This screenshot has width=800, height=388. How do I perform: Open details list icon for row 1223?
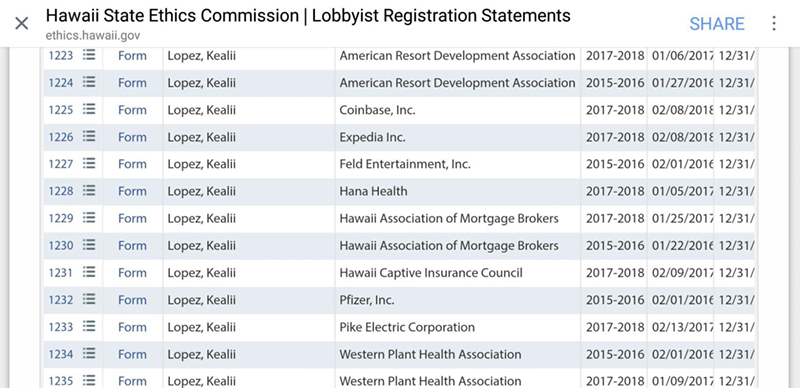point(89,55)
